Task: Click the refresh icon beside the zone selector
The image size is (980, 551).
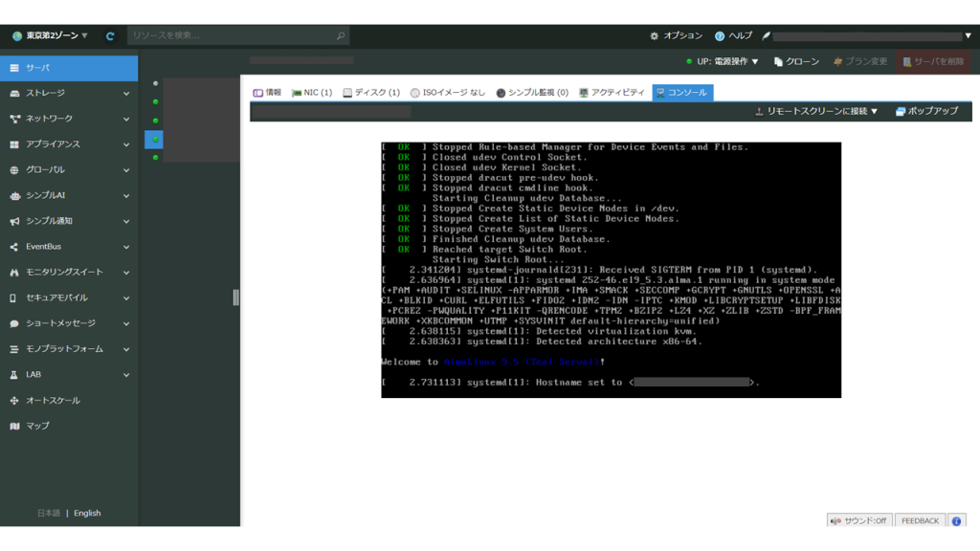Action: tap(110, 36)
